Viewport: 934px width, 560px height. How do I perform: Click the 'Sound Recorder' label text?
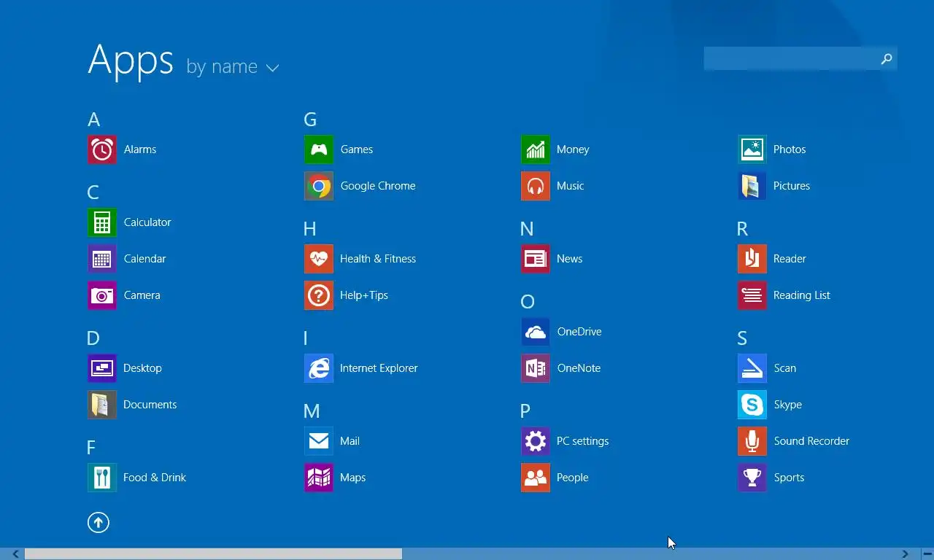(x=811, y=441)
